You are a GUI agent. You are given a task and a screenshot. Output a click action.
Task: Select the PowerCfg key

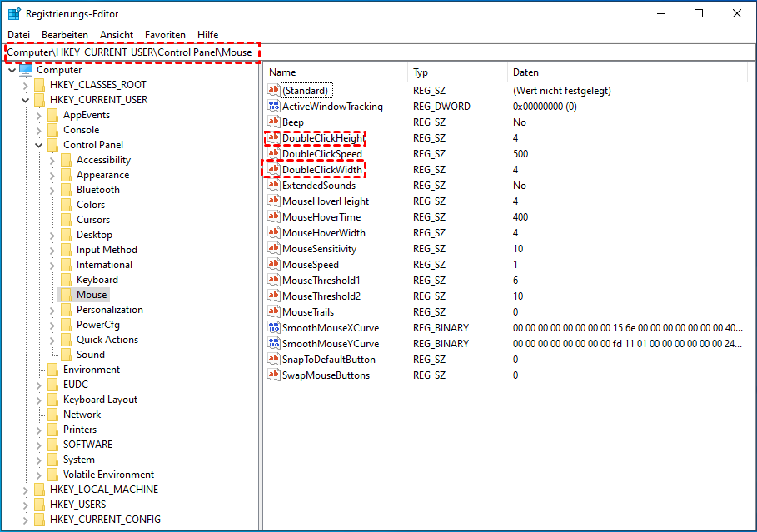[x=98, y=325]
